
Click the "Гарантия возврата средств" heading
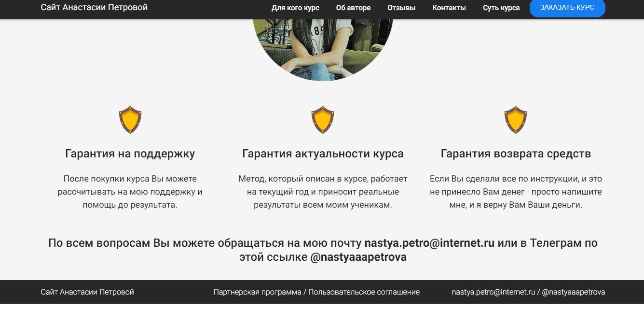tap(516, 154)
